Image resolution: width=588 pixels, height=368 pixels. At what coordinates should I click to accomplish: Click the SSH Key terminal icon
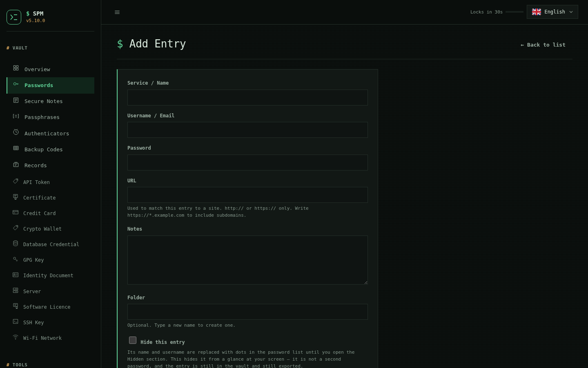pyautogui.click(x=16, y=321)
